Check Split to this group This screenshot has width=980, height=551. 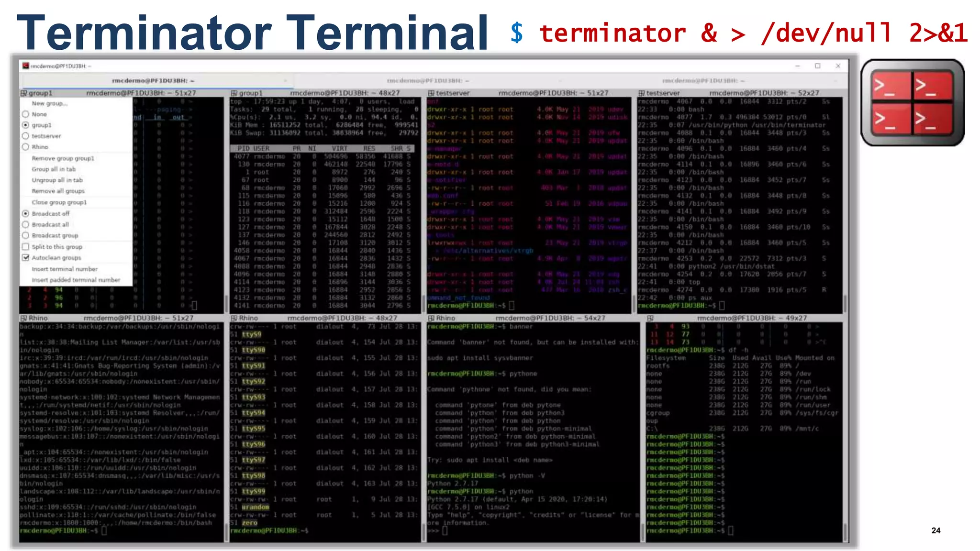[x=26, y=247]
